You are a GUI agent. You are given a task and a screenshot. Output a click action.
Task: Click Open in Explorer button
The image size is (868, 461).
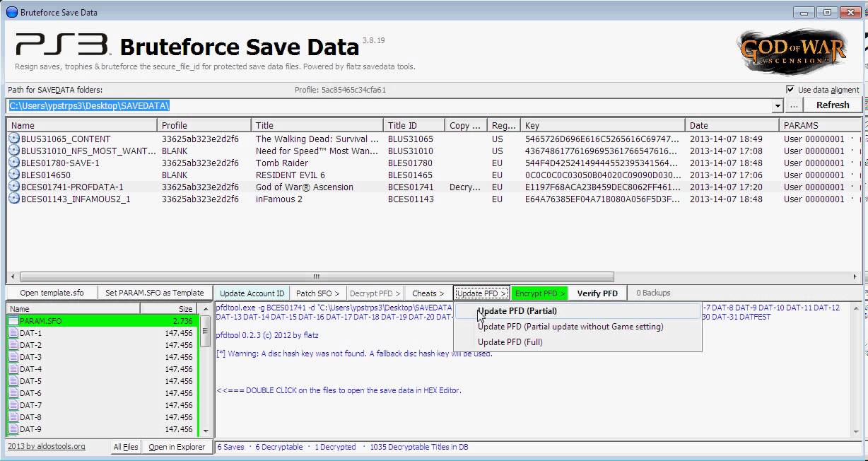click(x=177, y=447)
